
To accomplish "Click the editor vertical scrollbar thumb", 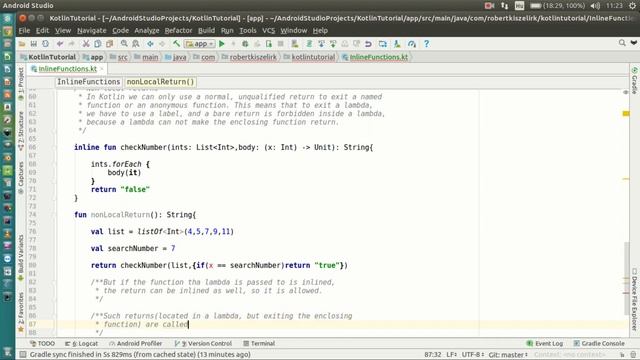I will (626, 278).
